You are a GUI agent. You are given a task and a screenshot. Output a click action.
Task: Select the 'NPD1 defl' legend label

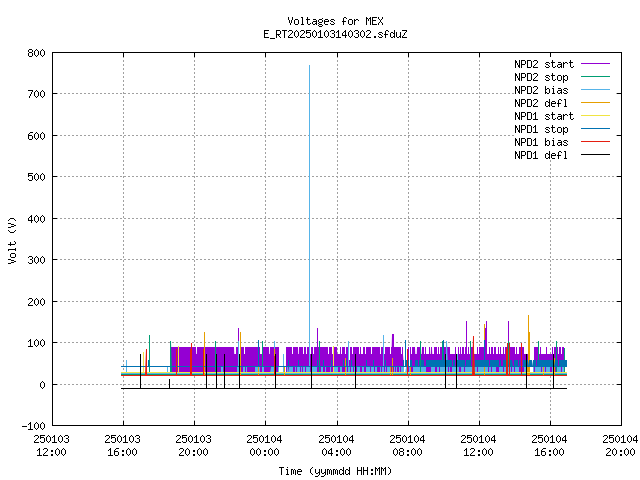(x=541, y=155)
